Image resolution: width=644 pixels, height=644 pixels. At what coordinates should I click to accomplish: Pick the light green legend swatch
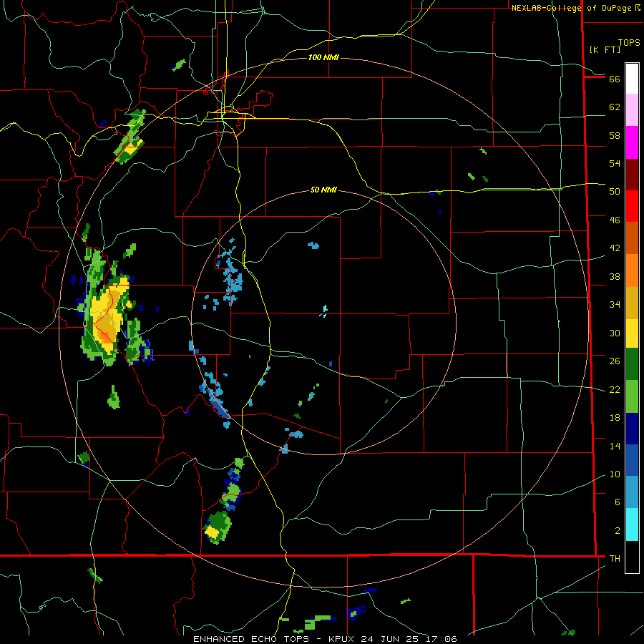point(632,396)
